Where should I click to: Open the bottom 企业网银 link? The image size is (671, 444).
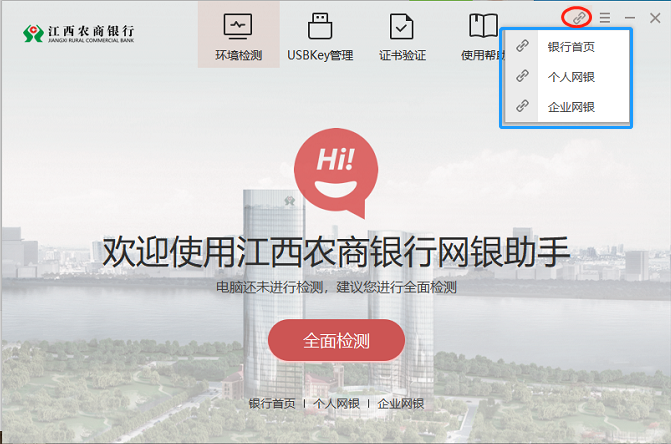pos(401,403)
